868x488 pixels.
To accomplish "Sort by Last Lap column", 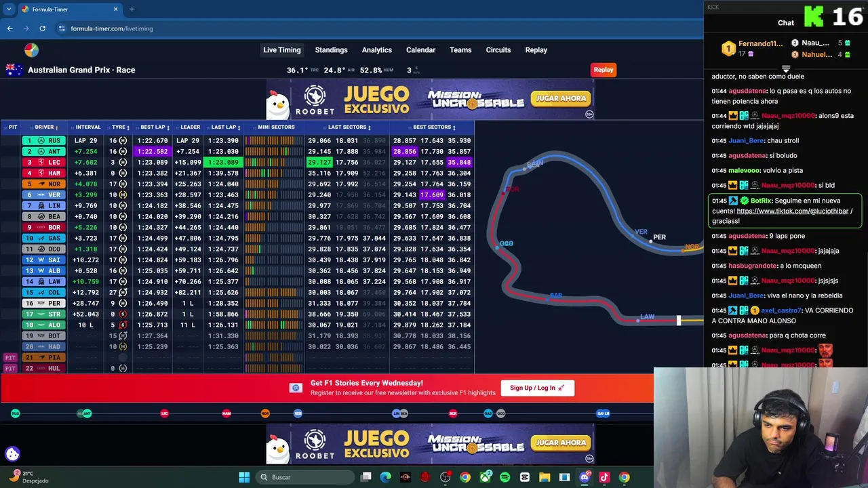I will (x=225, y=127).
